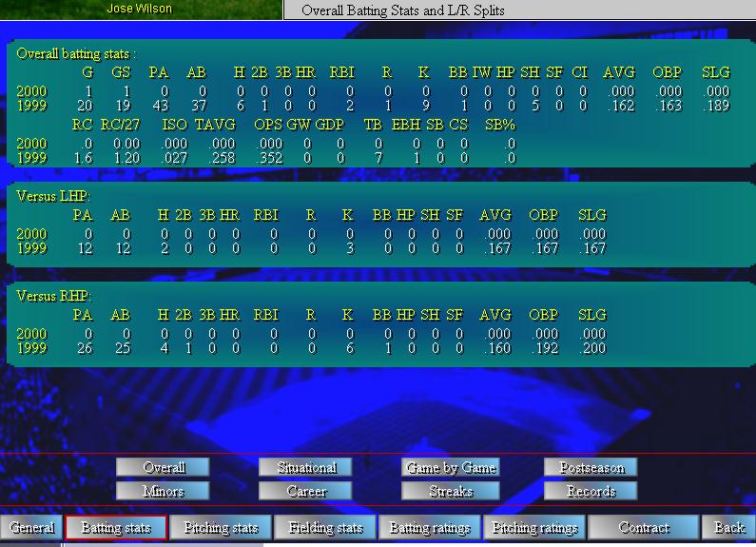Click the Jose Wilson player name
Image resolution: width=756 pixels, height=547 pixels.
point(140,9)
